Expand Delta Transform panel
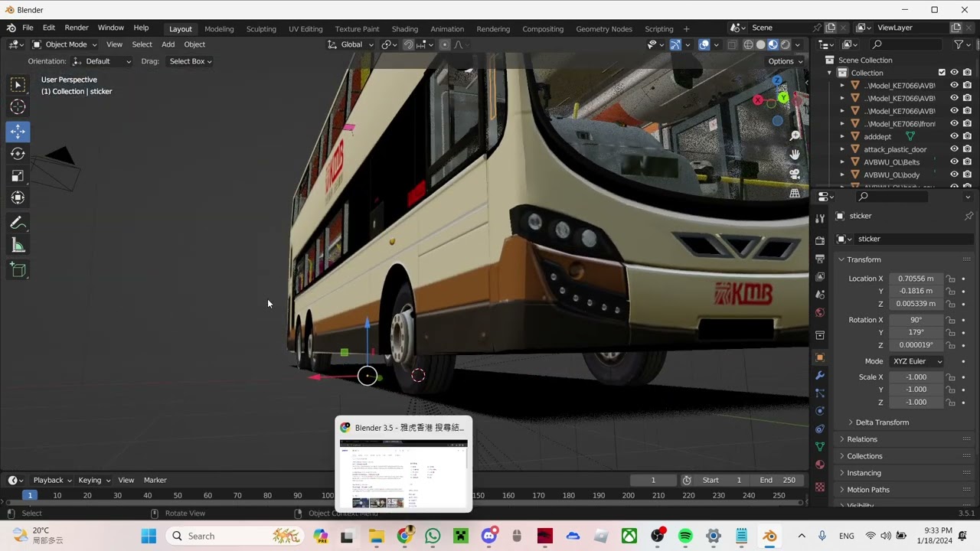Image resolution: width=980 pixels, height=551 pixels. click(881, 422)
